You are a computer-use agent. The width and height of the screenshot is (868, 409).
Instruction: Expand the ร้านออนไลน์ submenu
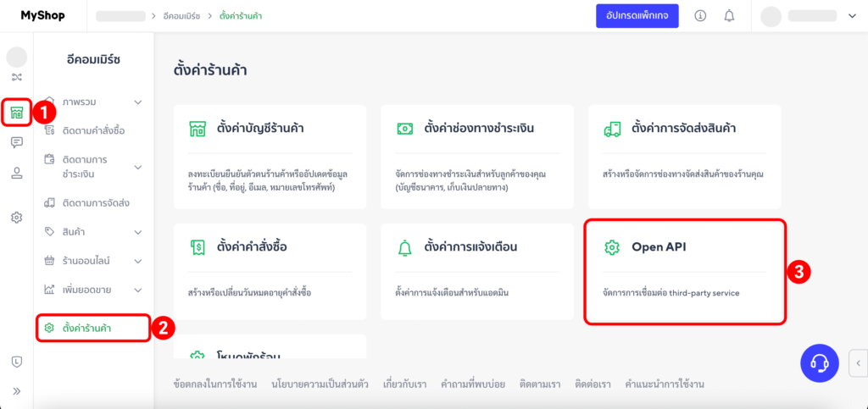[138, 261]
